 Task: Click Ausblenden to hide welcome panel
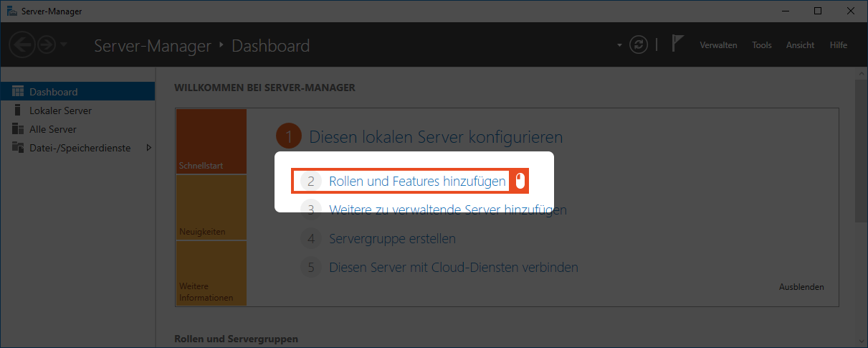click(x=801, y=287)
